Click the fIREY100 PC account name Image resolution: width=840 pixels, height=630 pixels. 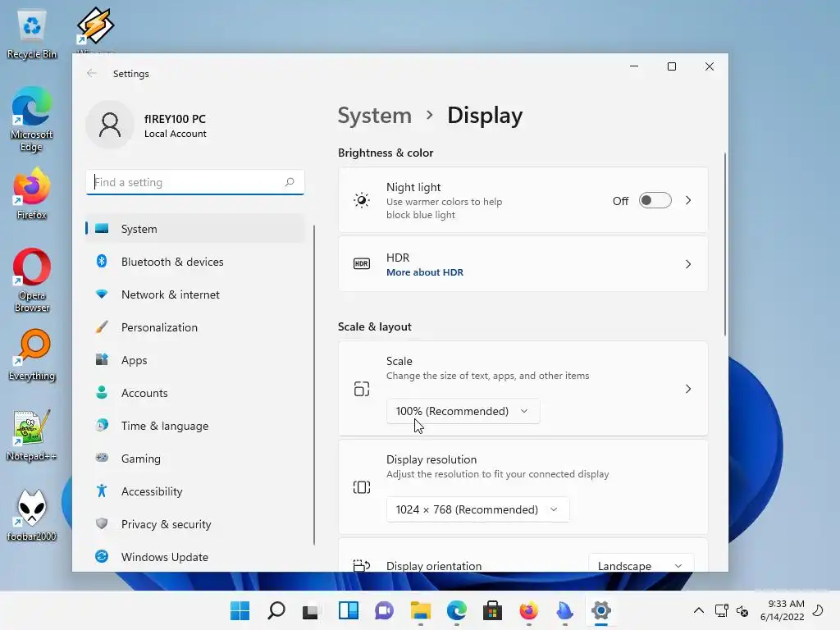[x=175, y=119]
